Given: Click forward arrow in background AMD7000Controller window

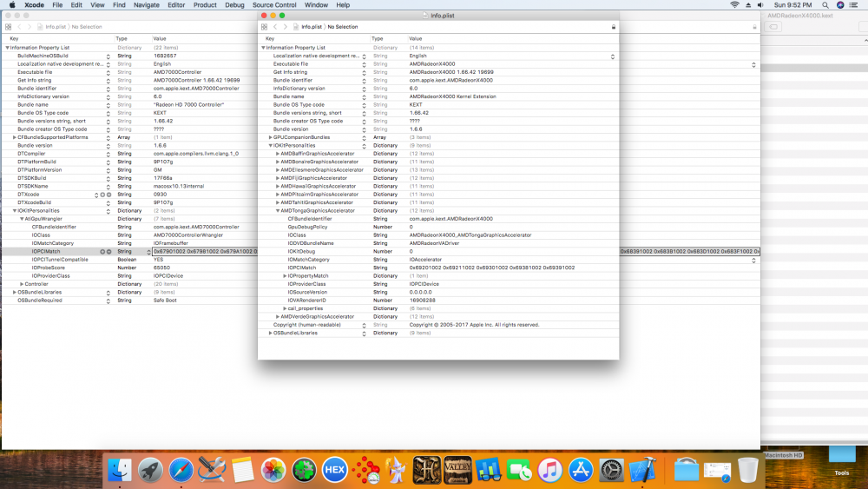Looking at the screenshot, I should 30,27.
